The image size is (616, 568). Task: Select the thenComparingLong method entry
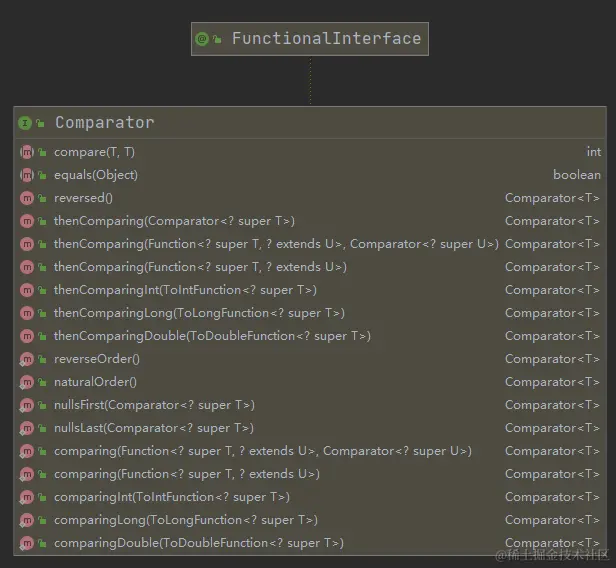pos(199,313)
